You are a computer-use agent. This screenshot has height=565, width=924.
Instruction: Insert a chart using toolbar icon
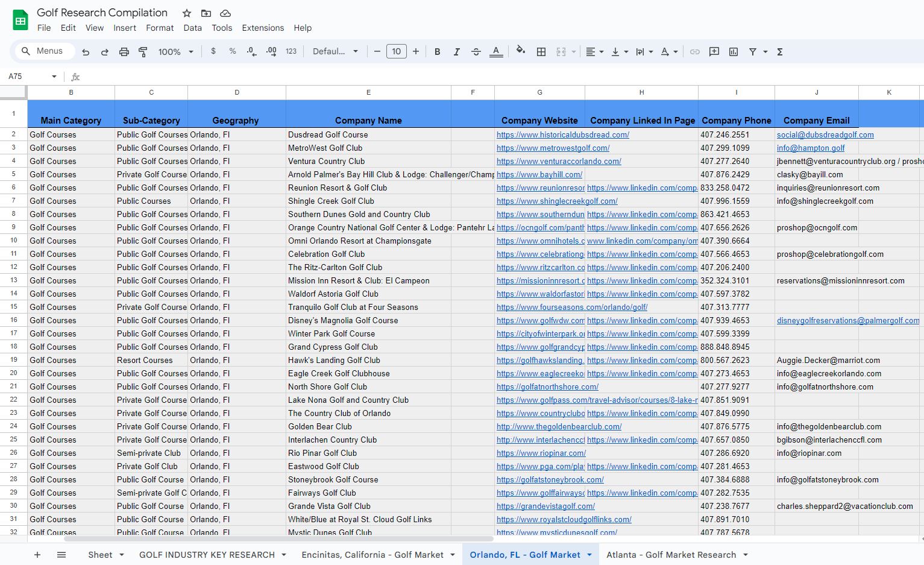tap(734, 52)
